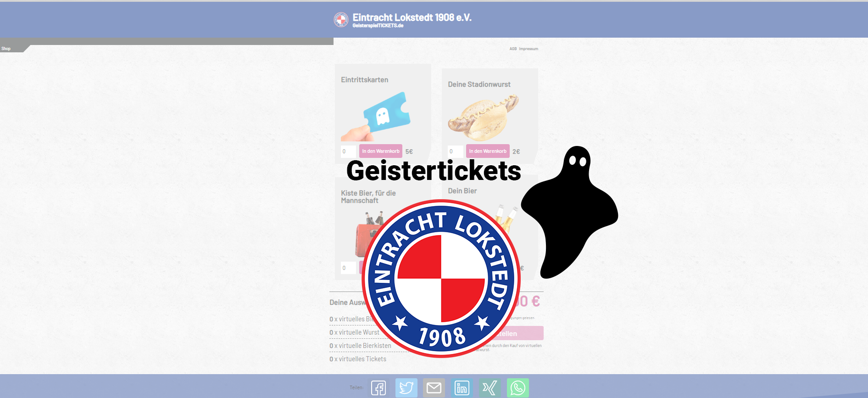The width and height of the screenshot is (868, 398).
Task: Click the large Eintracht Lokstedt 1908 crest
Action: pyautogui.click(x=441, y=279)
